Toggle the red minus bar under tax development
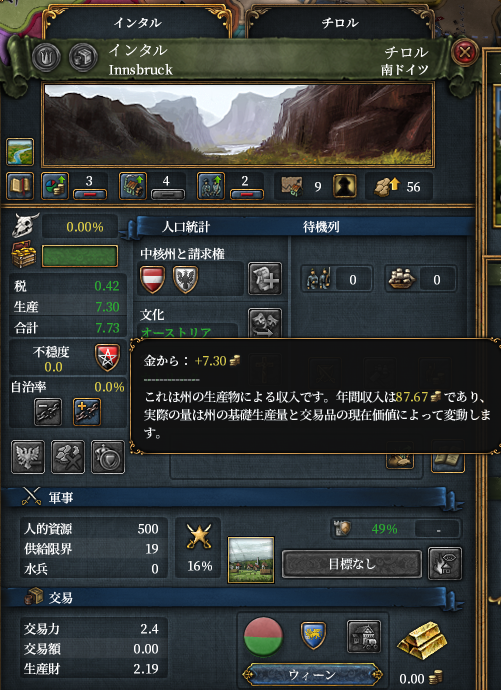Viewport: 501px width, 690px height. (x=90, y=194)
